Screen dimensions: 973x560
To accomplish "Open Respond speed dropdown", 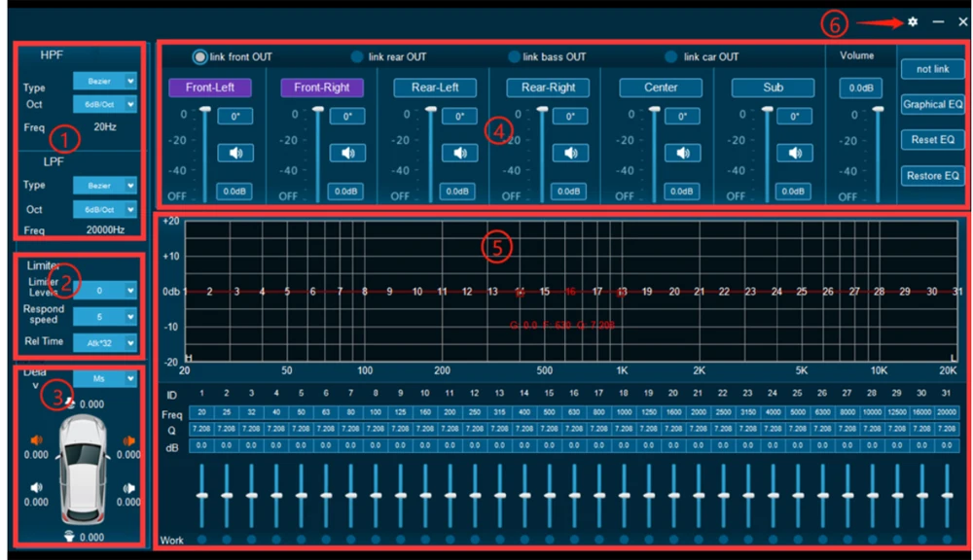I will pyautogui.click(x=105, y=317).
